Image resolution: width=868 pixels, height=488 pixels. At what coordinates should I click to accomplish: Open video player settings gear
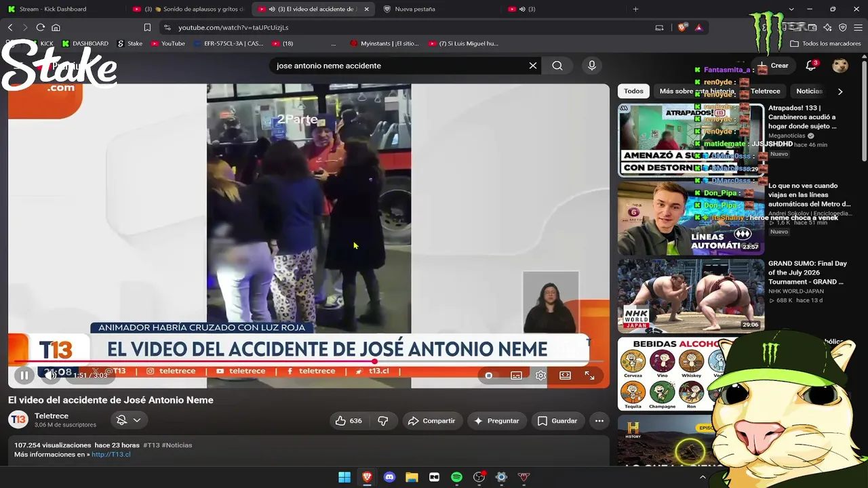[540, 375]
